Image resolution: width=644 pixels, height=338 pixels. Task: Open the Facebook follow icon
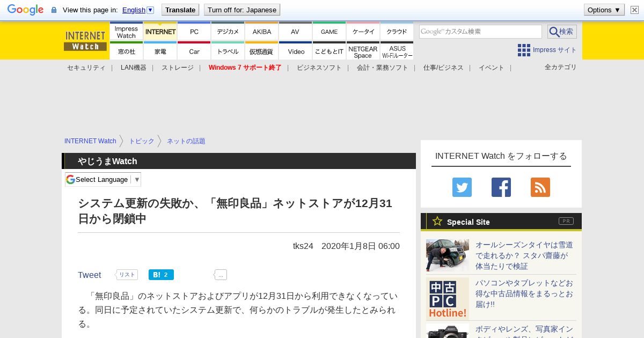click(501, 187)
